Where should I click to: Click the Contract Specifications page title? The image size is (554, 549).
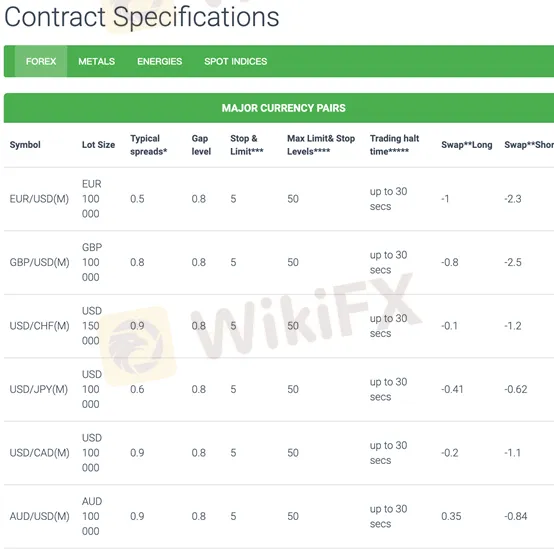click(x=142, y=17)
